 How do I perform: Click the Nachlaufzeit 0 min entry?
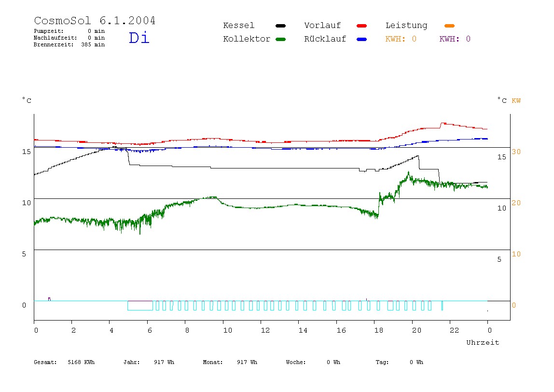(x=69, y=38)
